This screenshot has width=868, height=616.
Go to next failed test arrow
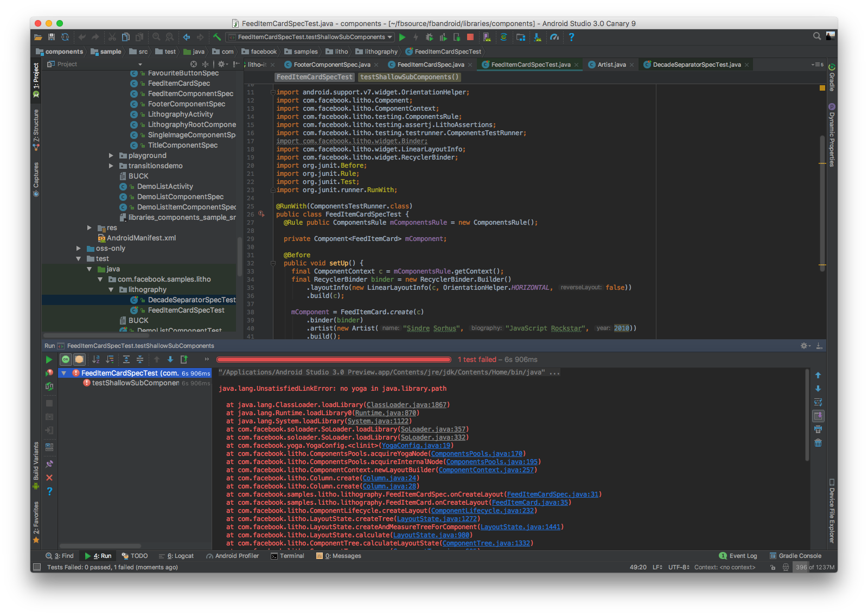point(170,359)
